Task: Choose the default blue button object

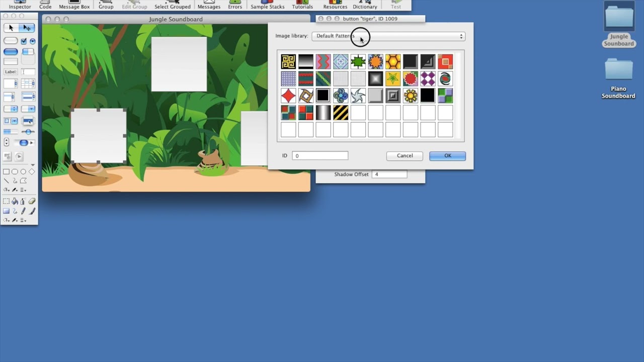Action: click(x=11, y=52)
